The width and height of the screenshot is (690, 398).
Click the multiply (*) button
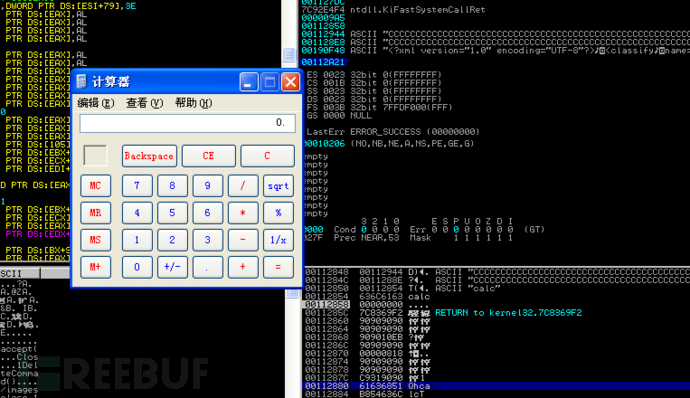point(243,213)
